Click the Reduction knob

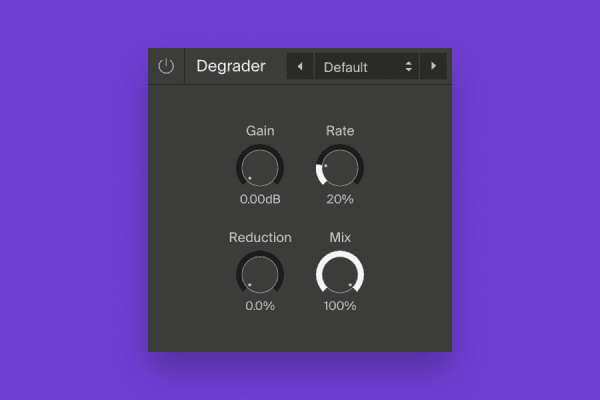coord(260,274)
